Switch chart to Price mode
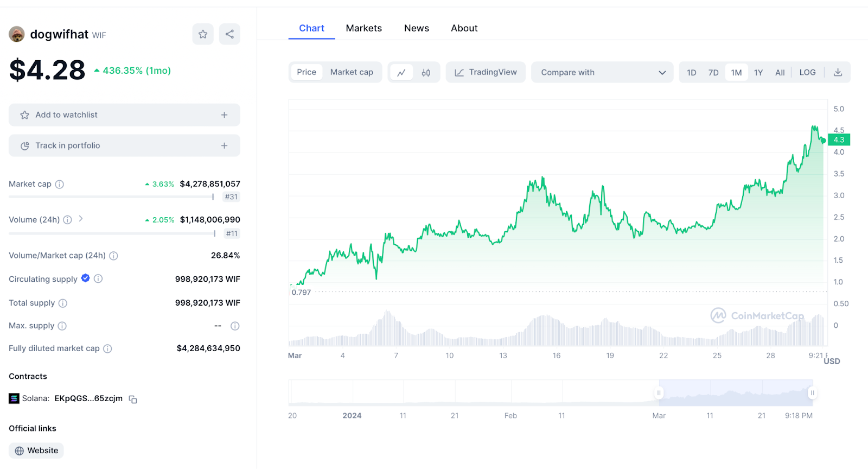868x469 pixels. pos(307,72)
